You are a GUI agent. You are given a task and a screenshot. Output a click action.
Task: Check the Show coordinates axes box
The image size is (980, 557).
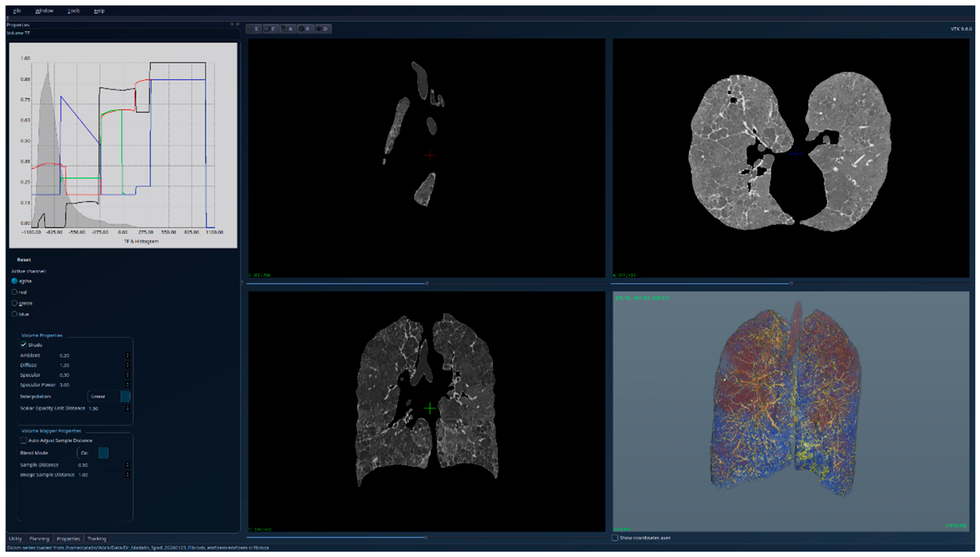(615, 538)
